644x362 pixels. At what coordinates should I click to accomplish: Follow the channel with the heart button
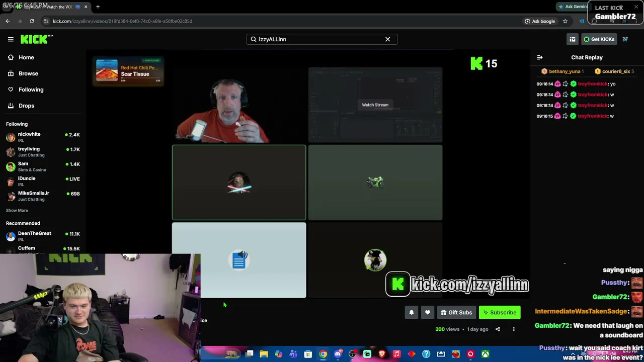[x=428, y=313]
